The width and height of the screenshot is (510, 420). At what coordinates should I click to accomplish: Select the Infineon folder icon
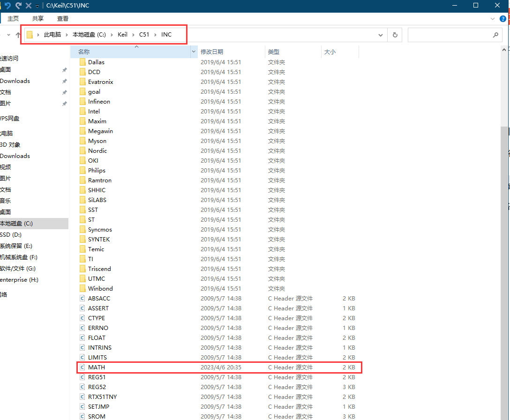pyautogui.click(x=82, y=102)
